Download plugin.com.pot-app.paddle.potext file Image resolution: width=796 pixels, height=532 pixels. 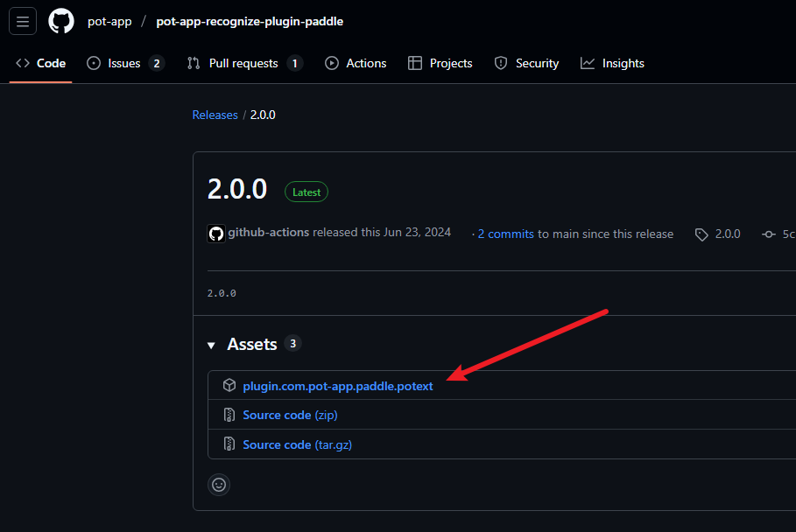[338, 386]
